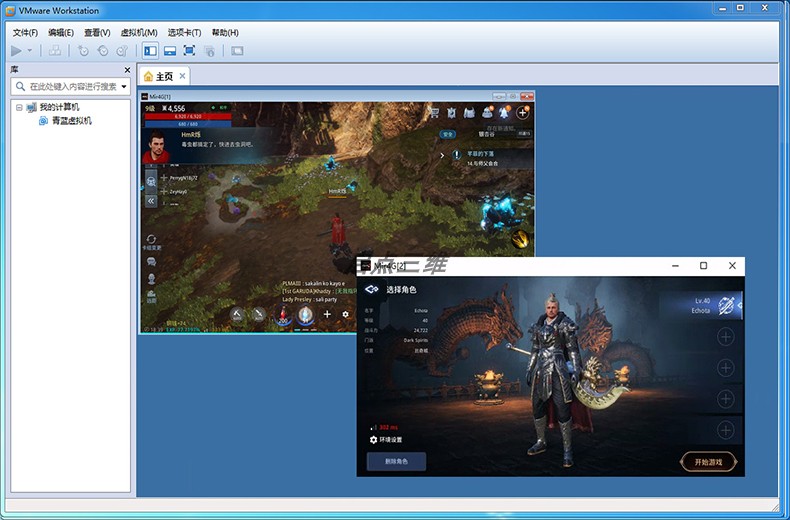
Task: Click the inventory bag icon in Mir4G[1]
Action: pos(469,113)
